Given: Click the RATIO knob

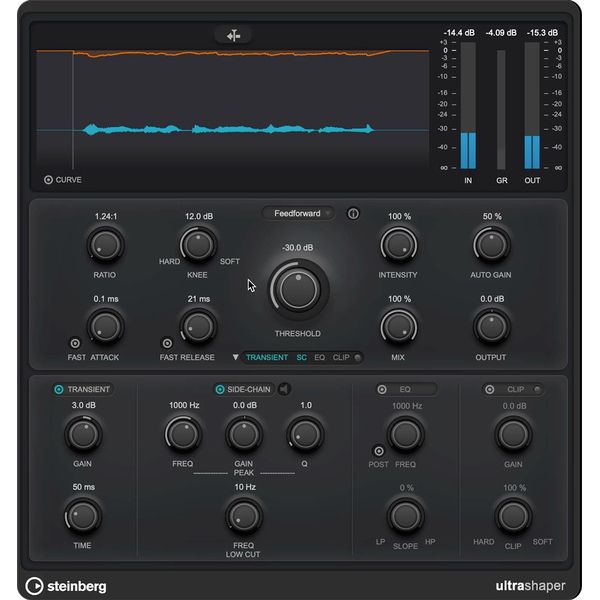Looking at the screenshot, I should [x=105, y=245].
